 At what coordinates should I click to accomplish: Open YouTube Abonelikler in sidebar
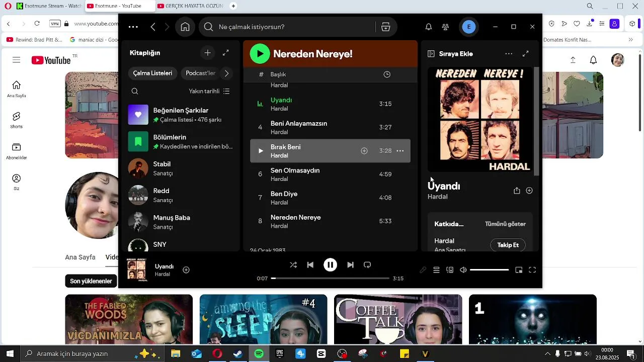[17, 151]
